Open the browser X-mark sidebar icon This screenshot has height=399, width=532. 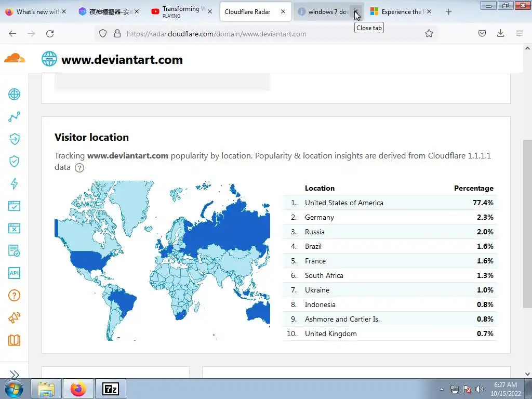coord(14,229)
